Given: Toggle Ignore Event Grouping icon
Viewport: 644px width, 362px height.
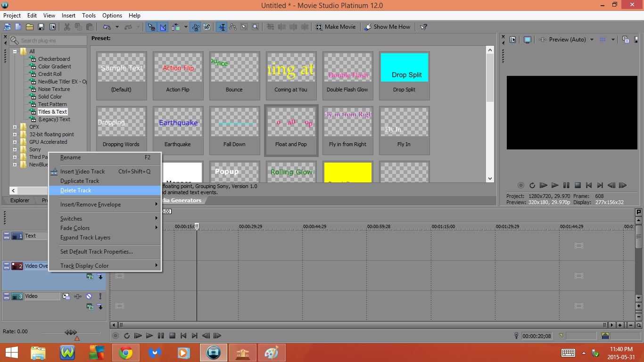Looking at the screenshot, I should click(207, 27).
